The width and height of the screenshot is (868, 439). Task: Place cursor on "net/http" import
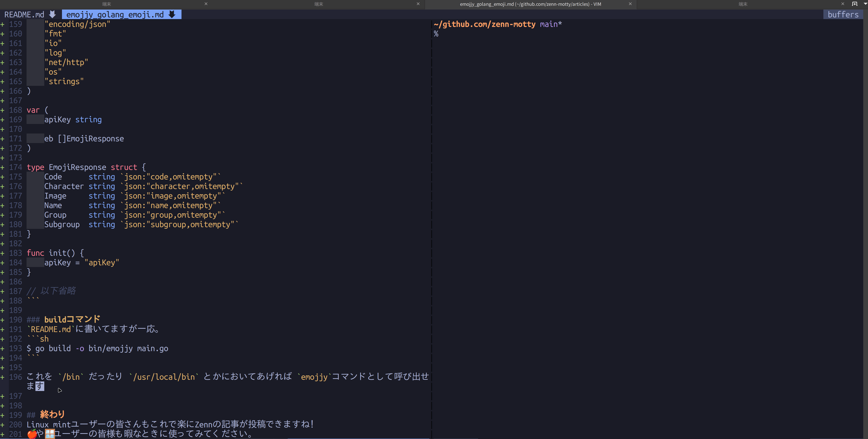[66, 62]
